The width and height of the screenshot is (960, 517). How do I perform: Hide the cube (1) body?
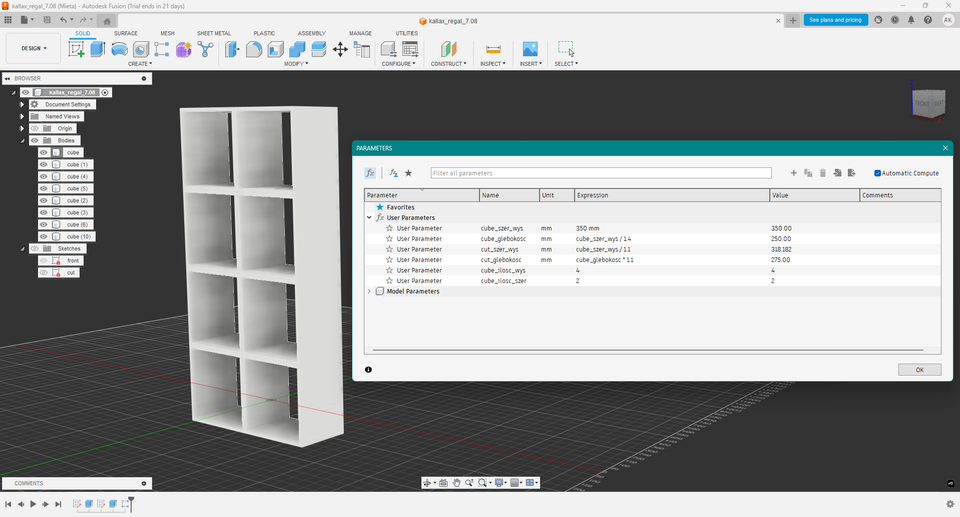tap(43, 165)
